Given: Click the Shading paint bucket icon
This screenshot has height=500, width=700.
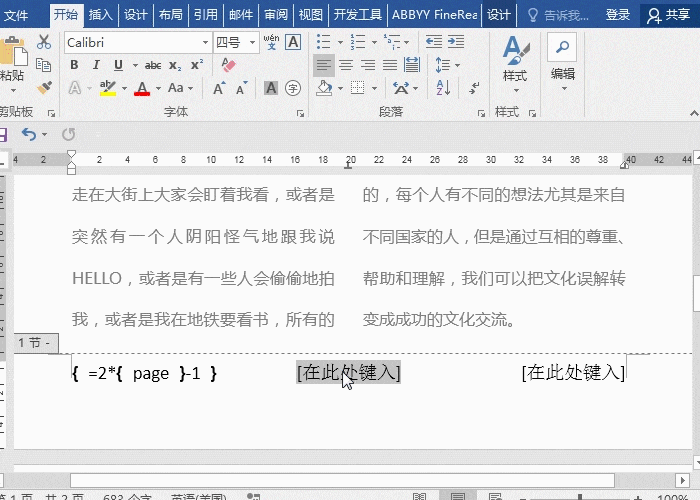Looking at the screenshot, I should point(324,88).
